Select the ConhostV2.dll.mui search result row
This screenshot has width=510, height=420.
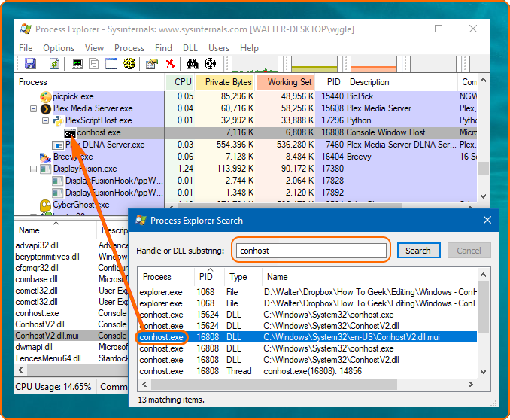(x=308, y=337)
